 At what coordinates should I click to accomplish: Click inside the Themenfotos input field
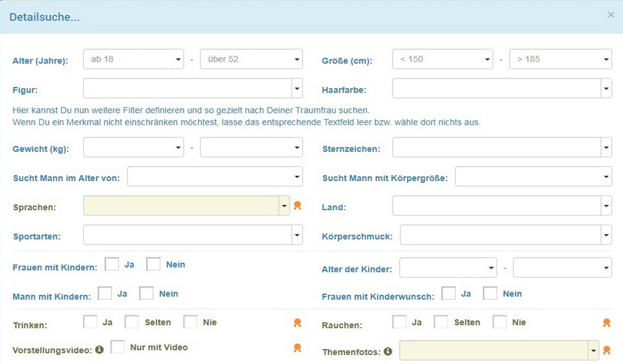coord(494,350)
